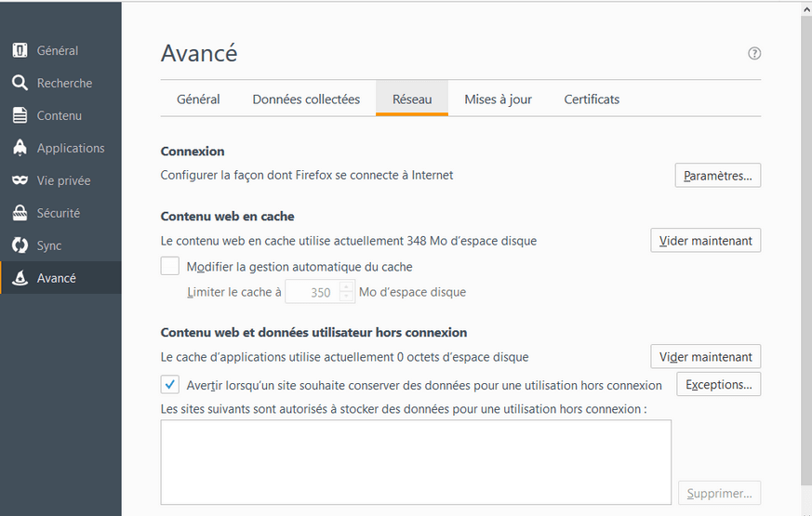Go to the Sync category label

coord(48,245)
